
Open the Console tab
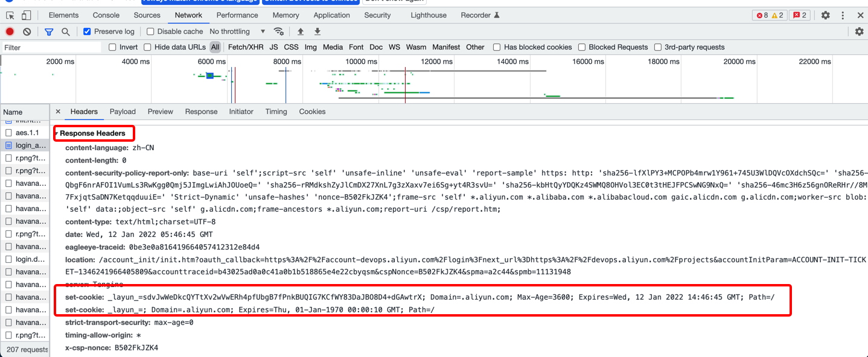pos(106,15)
